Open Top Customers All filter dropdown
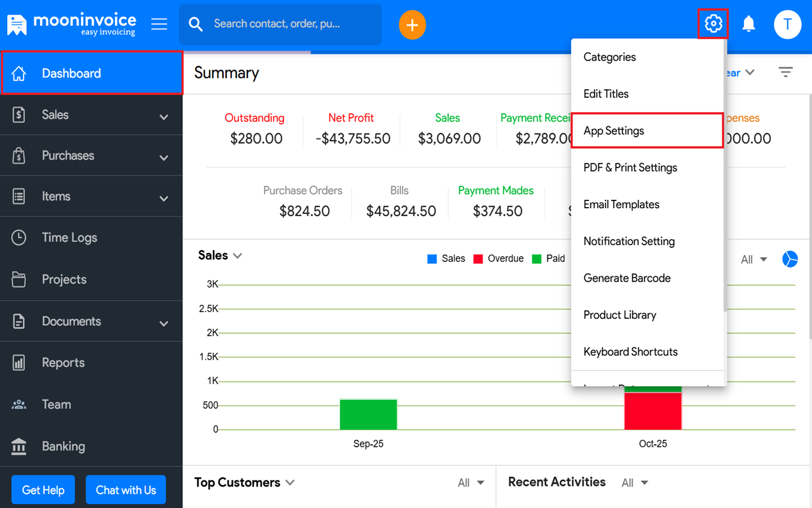 pos(471,483)
